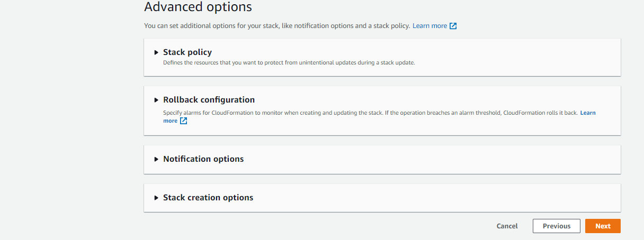Open Learn more link in Rollback description

click(588, 113)
